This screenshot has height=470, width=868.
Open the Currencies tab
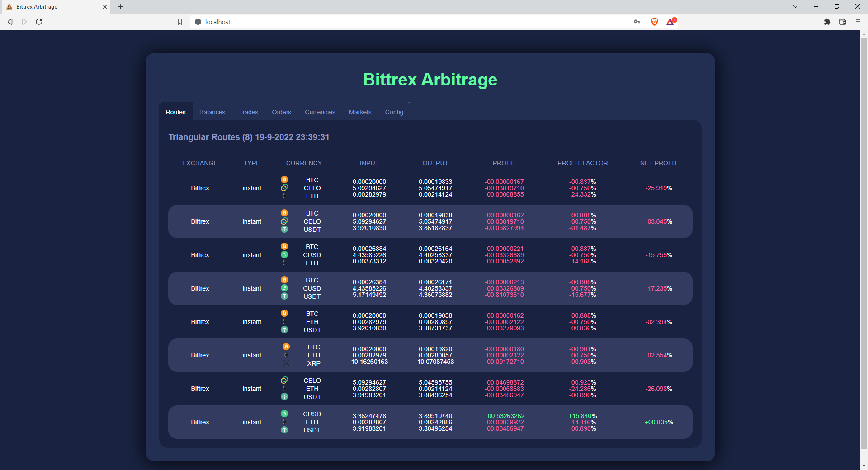pos(320,112)
